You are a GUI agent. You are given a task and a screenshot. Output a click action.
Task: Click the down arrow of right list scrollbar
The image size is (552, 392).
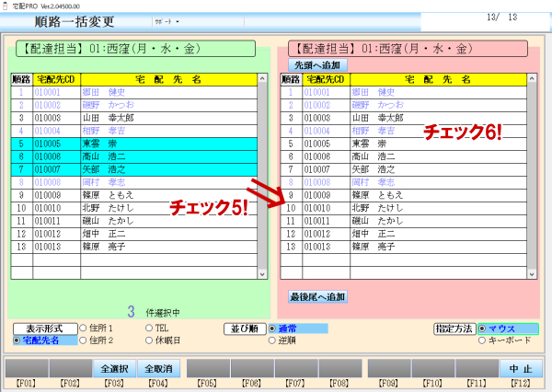(x=530, y=273)
